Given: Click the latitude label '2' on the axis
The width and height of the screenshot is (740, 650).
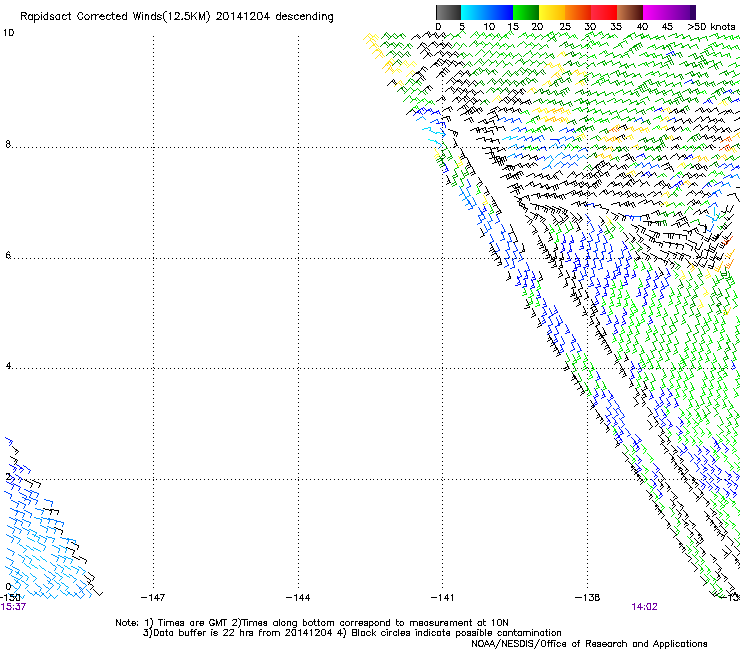Looking at the screenshot, I should tap(8, 477).
